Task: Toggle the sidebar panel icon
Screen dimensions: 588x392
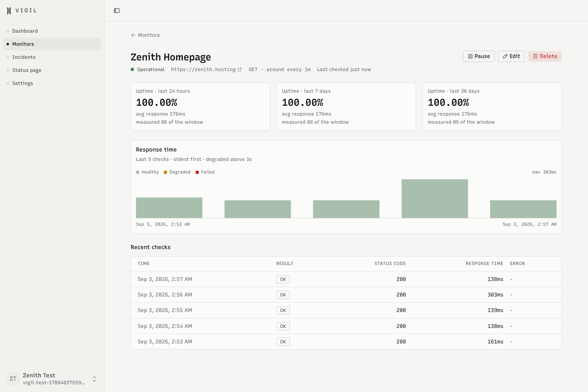Action: [117, 10]
